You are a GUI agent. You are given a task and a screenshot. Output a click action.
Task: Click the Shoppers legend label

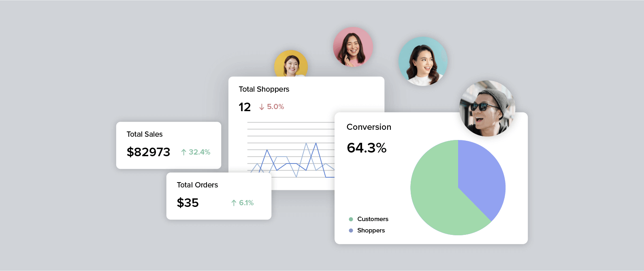[371, 230]
